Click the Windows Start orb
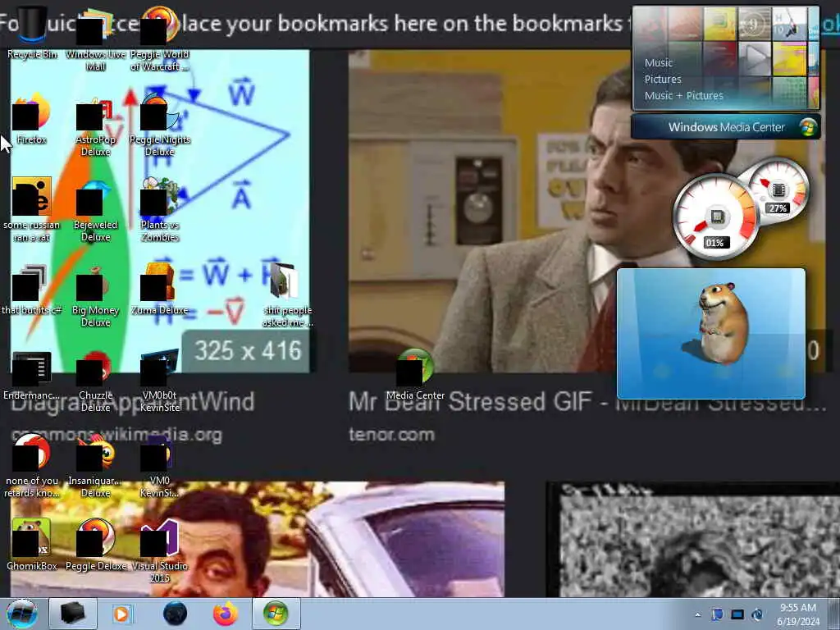The width and height of the screenshot is (840, 630). point(22,614)
